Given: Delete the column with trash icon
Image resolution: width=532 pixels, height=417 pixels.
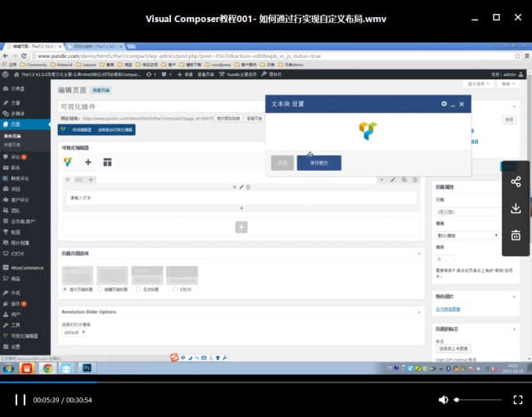Looking at the screenshot, I should pos(248,186).
